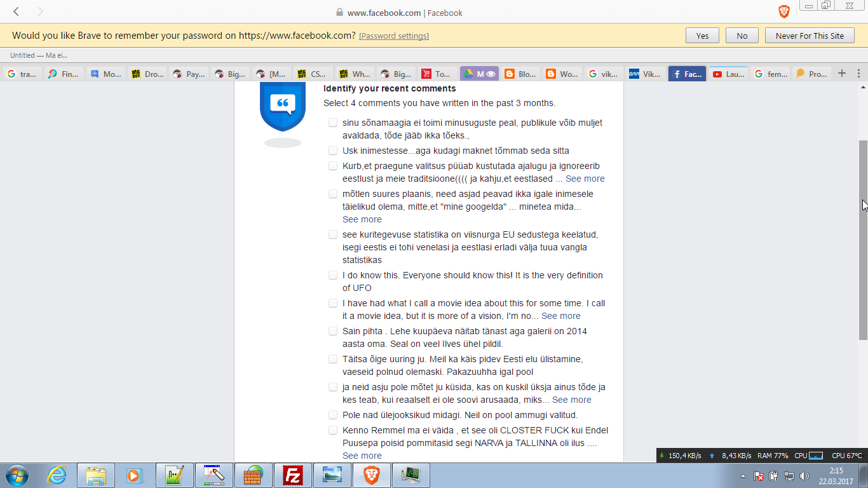This screenshot has width=868, height=488.
Task: Expand See more on 'ja neid asju pole' comment
Action: coord(572,400)
